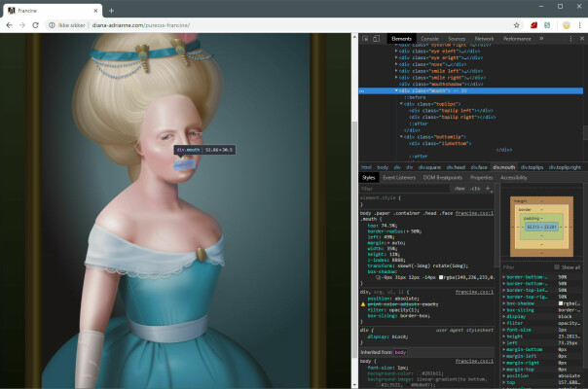588x389 pixels.
Task: Open the profile avatar icon
Action: coord(567,25)
